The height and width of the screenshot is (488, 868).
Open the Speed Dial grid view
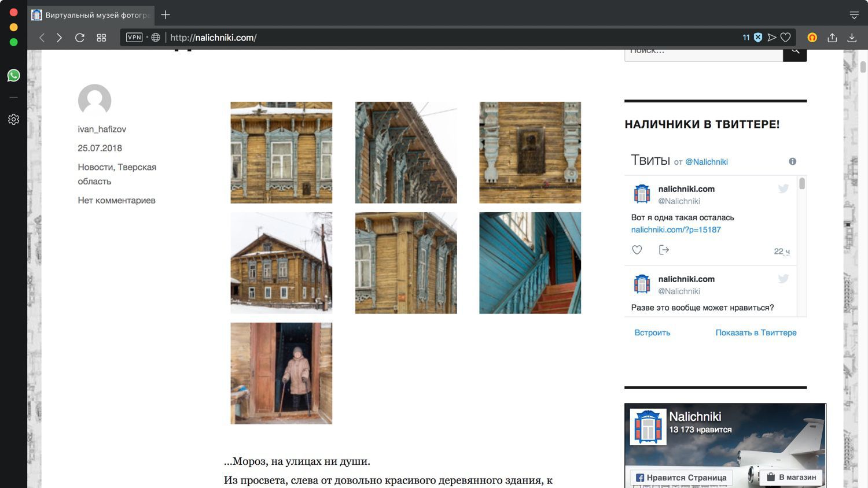point(101,38)
